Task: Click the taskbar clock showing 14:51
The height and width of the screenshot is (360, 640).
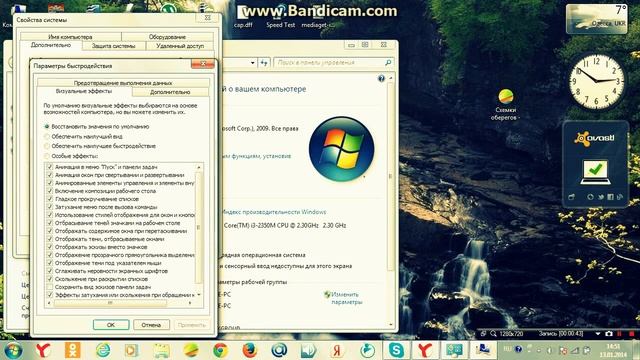Action: (x=613, y=350)
